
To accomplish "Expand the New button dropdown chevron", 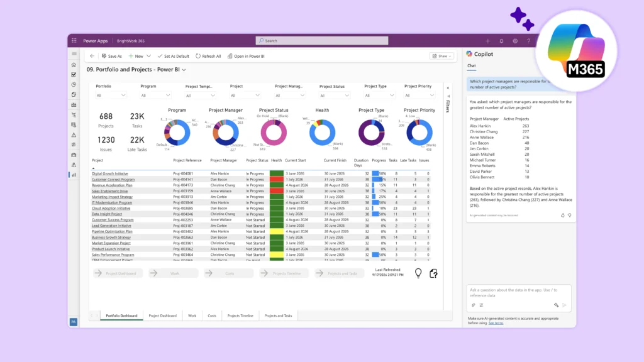I will [x=148, y=56].
